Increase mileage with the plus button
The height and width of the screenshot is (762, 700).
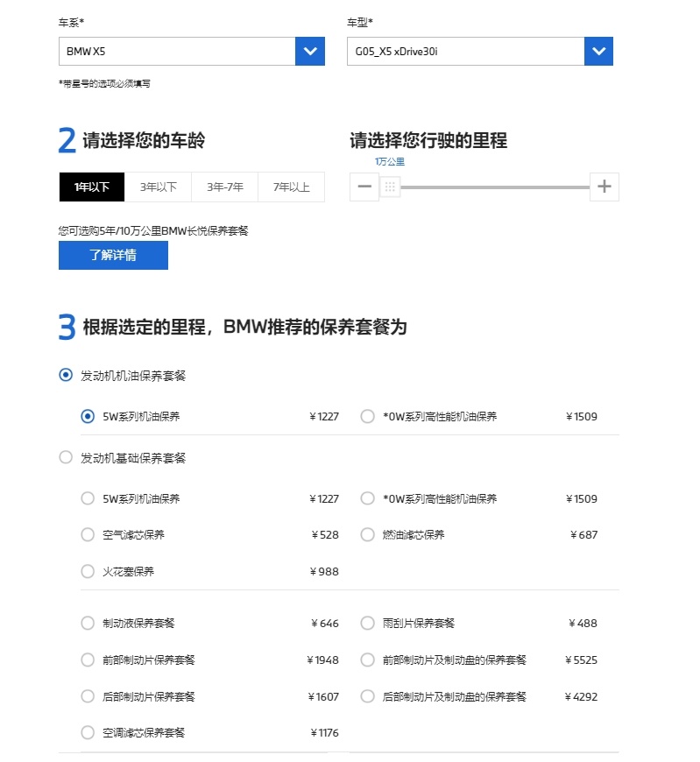605,187
